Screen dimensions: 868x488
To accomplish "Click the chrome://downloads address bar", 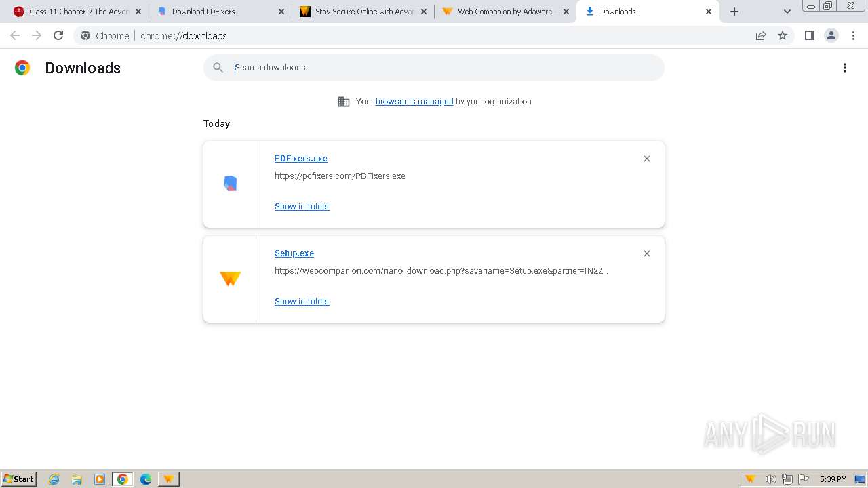I will pyautogui.click(x=434, y=35).
